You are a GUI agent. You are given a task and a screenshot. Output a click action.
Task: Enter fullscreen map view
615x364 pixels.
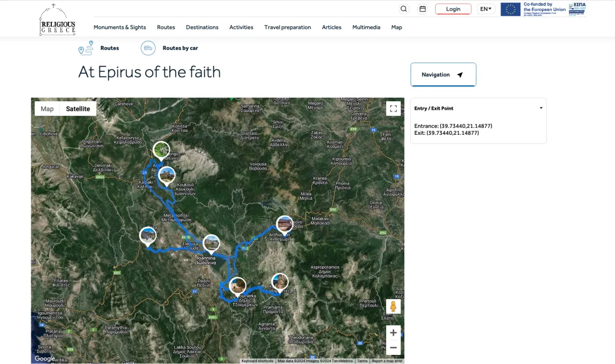(x=393, y=109)
